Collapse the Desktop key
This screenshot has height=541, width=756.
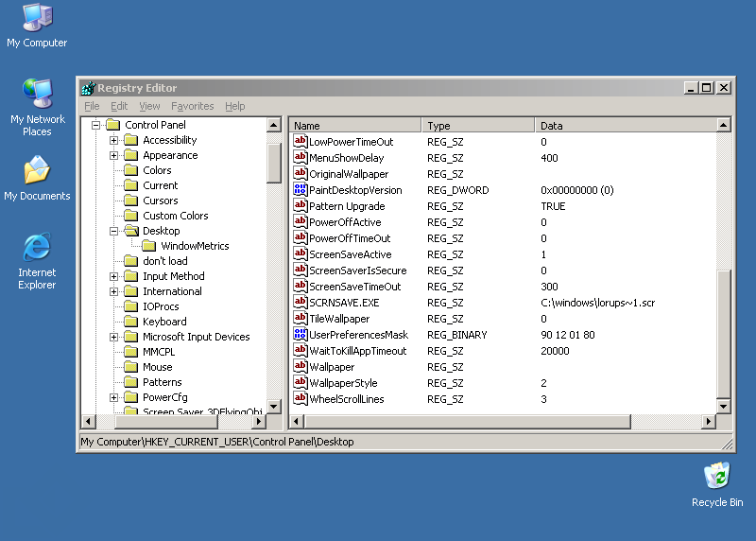click(113, 231)
